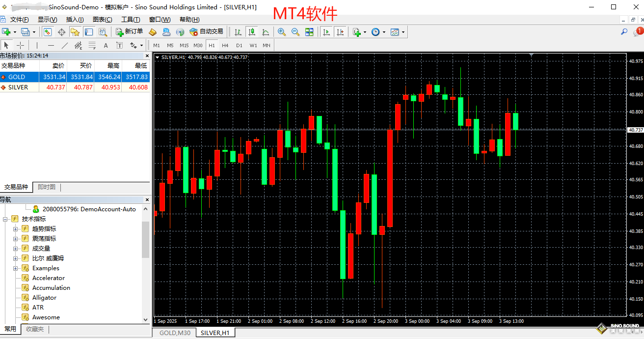The height and width of the screenshot is (339, 644).
Task: Click the zoom out magnifier icon
Action: tap(295, 32)
